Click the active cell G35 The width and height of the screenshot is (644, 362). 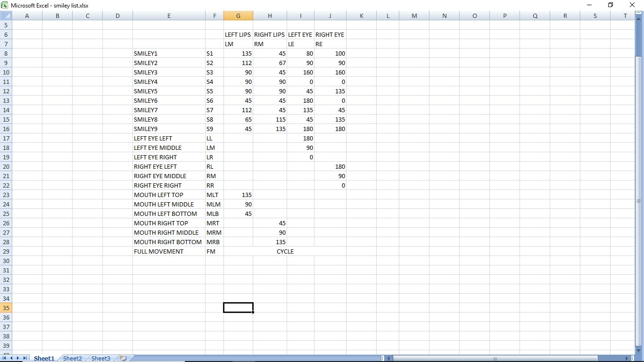tap(238, 308)
